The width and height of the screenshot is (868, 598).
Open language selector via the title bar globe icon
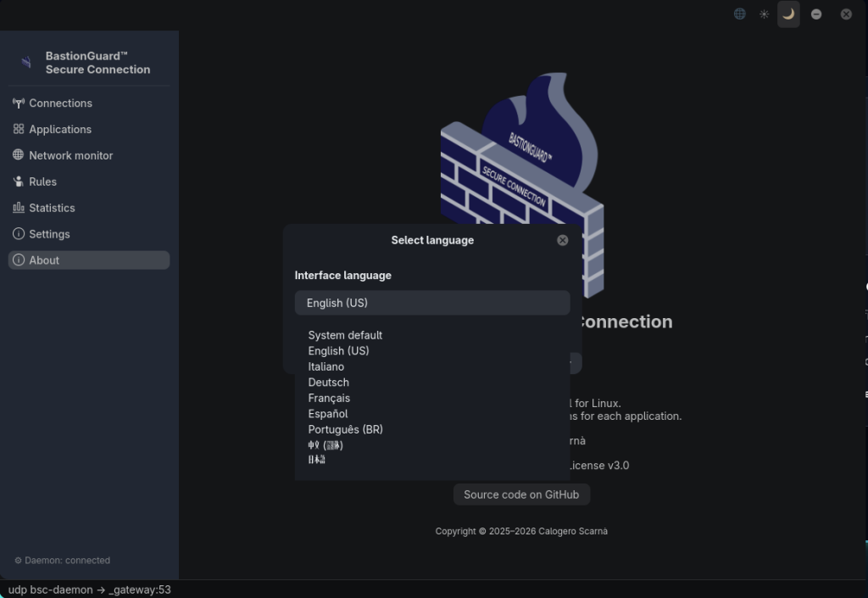tap(739, 14)
